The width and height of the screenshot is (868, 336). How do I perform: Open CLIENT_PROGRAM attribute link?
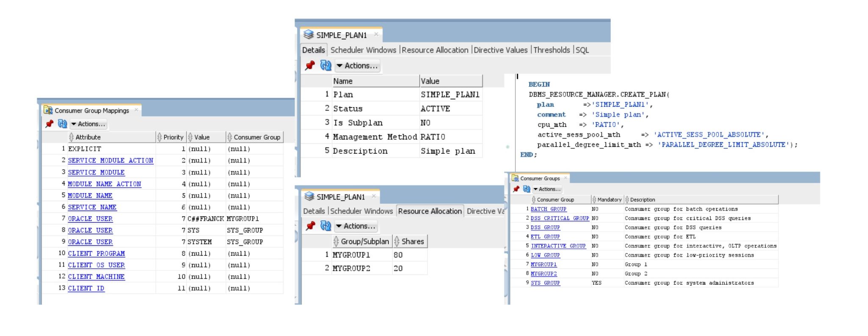[x=96, y=253]
